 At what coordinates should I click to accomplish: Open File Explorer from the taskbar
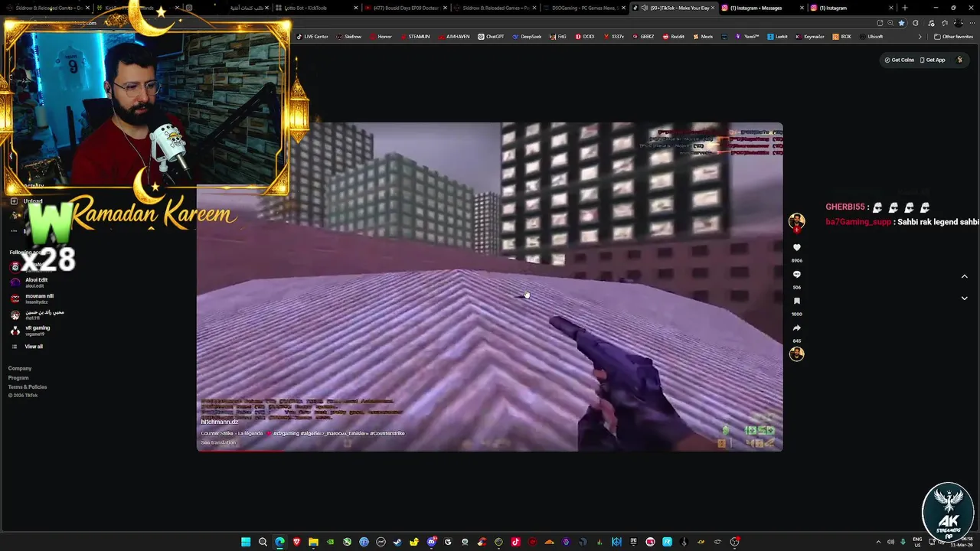coord(313,542)
